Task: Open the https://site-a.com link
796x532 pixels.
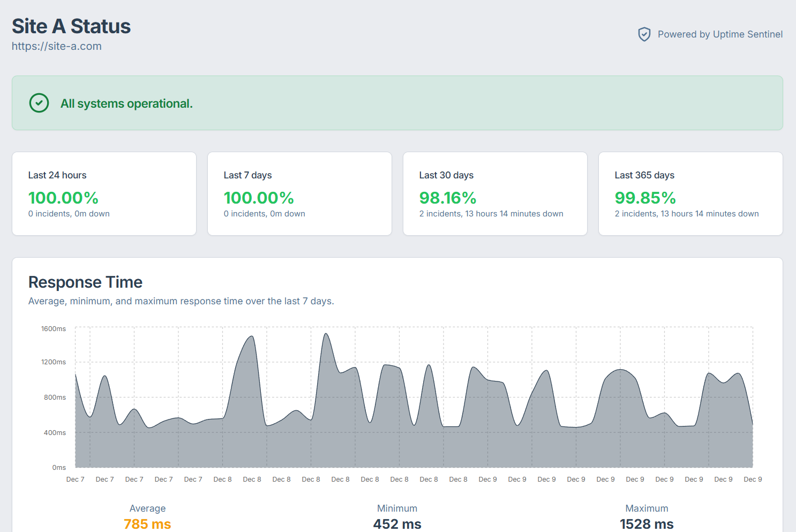Action: pyautogui.click(x=57, y=46)
